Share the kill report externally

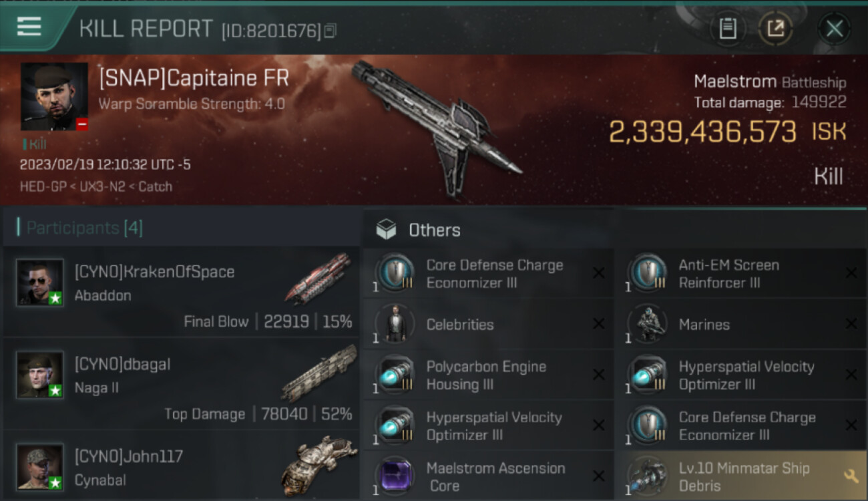pos(775,29)
